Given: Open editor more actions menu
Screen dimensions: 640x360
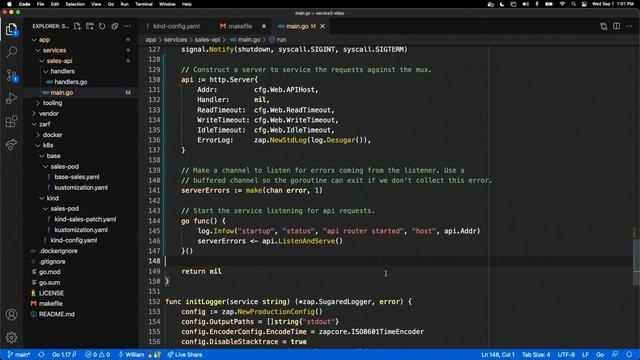Looking at the screenshot, I should [629, 26].
